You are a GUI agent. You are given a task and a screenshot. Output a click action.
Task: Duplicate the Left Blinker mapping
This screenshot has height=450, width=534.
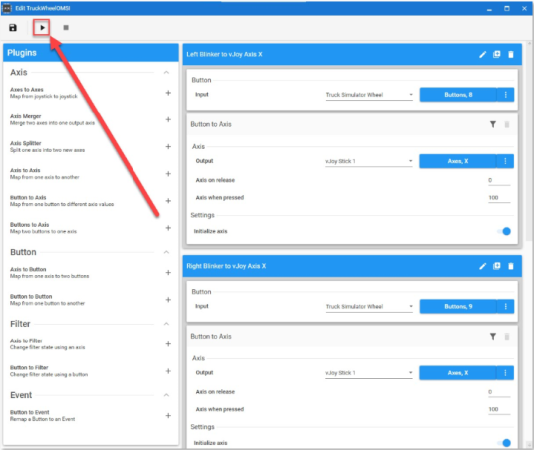click(x=497, y=55)
